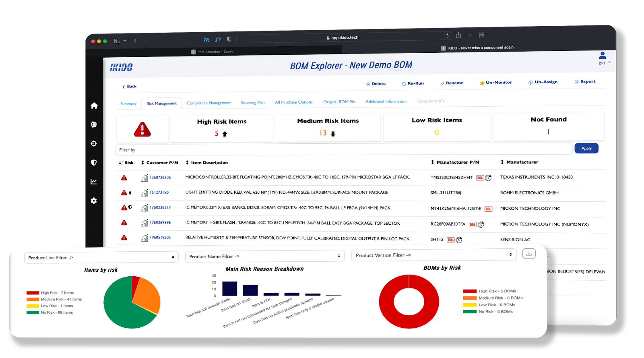The image size is (644, 358).
Task: Open part number 151273180
Action: [x=159, y=192]
